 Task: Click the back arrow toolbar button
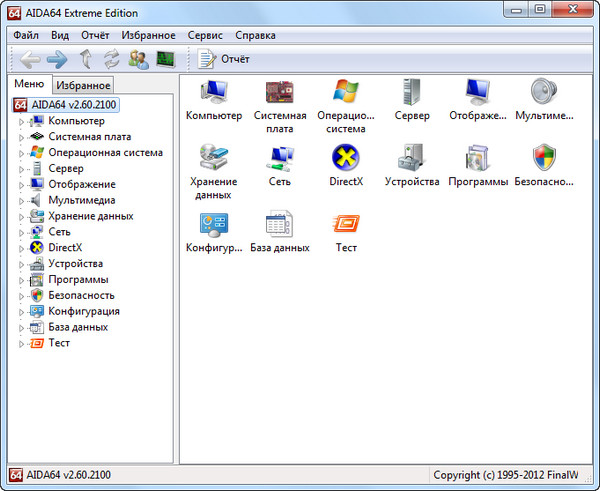click(x=30, y=59)
